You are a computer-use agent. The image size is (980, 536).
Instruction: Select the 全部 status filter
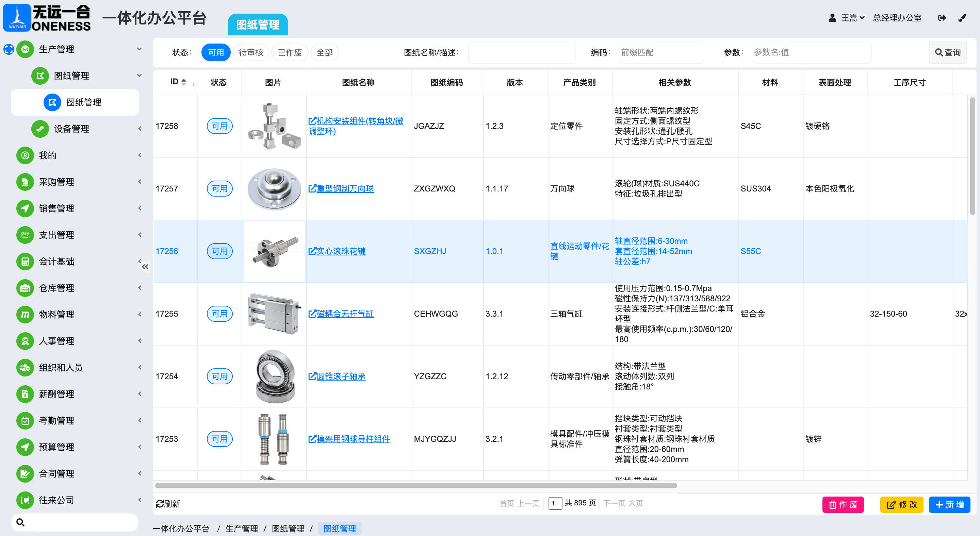[324, 52]
